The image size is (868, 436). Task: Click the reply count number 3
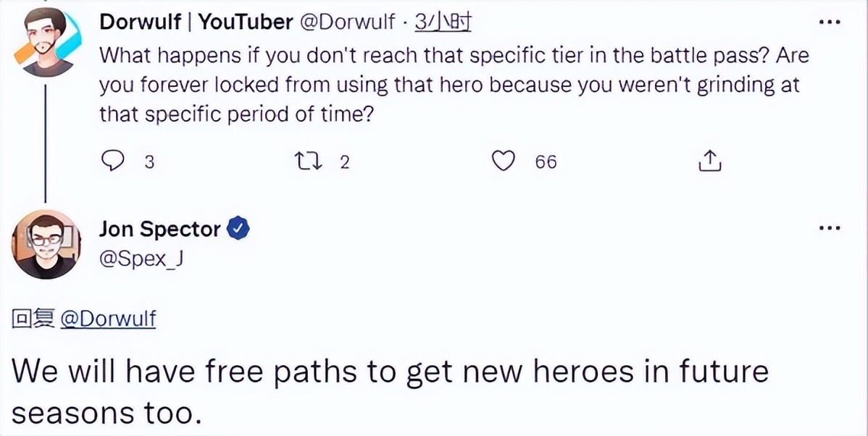click(x=149, y=162)
